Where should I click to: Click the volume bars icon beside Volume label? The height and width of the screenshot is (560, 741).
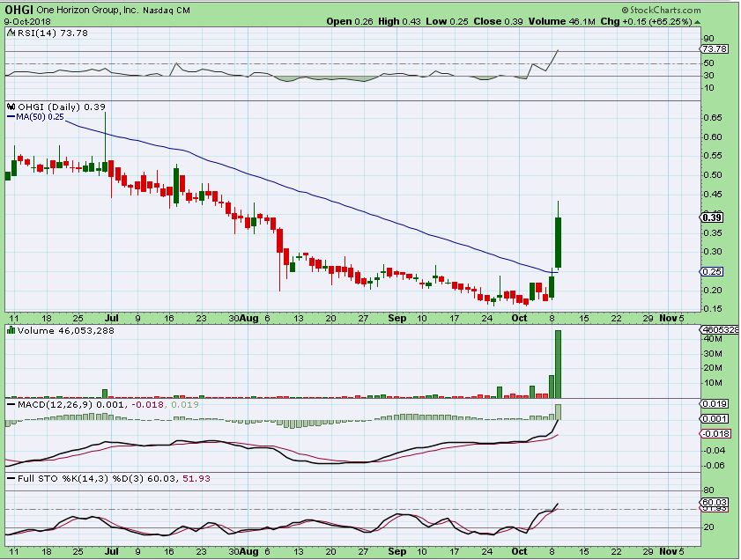pyautogui.click(x=11, y=330)
